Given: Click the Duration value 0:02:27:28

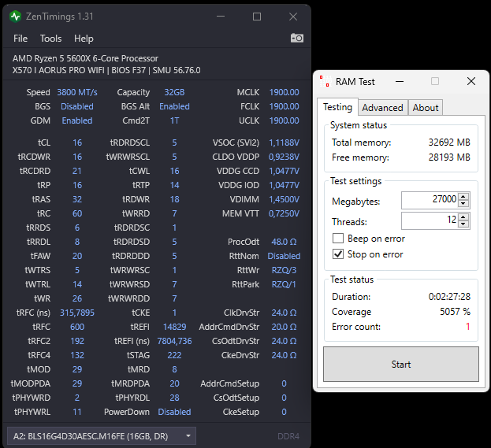Looking at the screenshot, I should tap(449, 297).
